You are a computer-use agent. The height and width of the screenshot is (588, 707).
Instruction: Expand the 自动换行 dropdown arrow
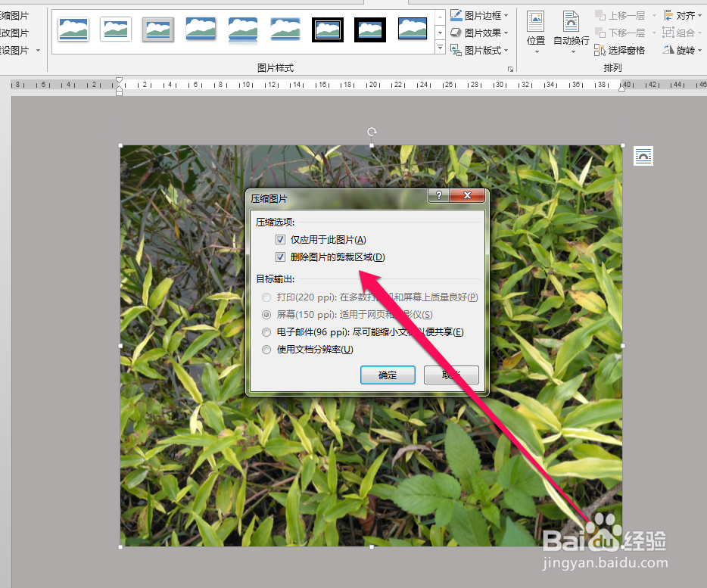tap(573, 52)
